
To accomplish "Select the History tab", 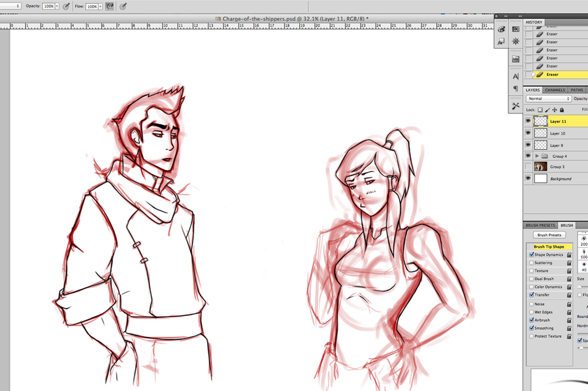I will pos(534,22).
